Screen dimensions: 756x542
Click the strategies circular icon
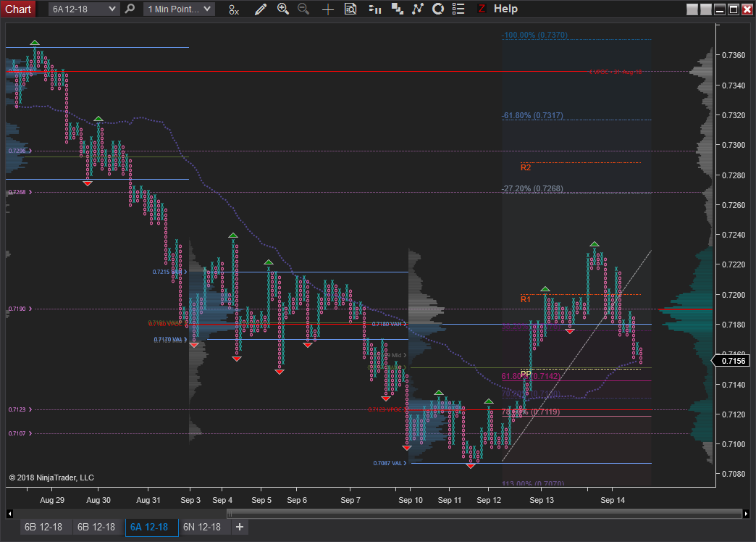click(438, 9)
